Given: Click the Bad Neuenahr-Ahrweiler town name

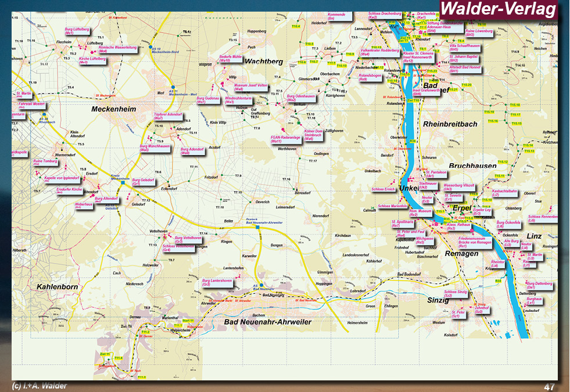Looking at the screenshot, I should pos(267,322).
